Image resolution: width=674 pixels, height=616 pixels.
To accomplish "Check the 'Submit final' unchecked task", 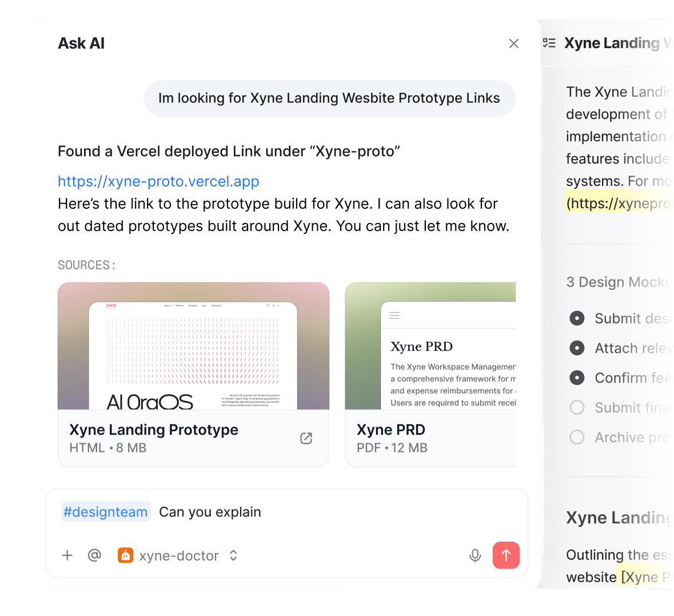I will (577, 407).
